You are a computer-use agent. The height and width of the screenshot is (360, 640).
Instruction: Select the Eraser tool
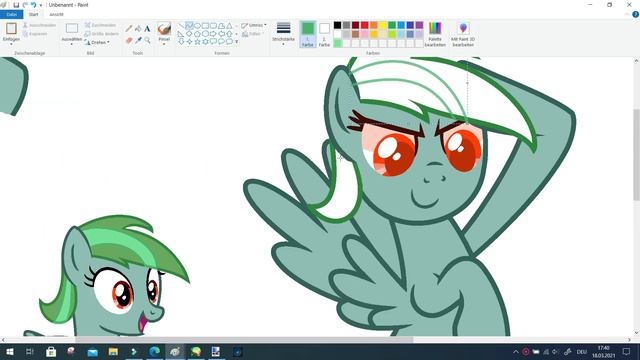click(x=129, y=40)
